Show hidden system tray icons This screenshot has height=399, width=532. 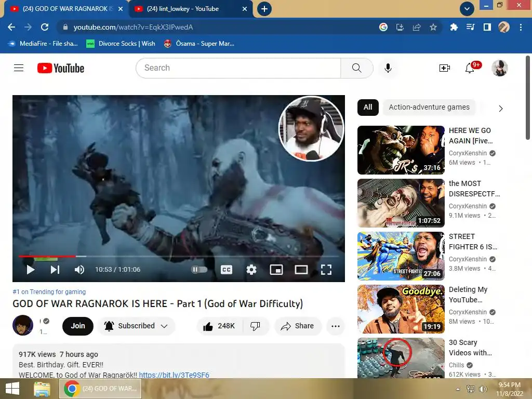458,389
